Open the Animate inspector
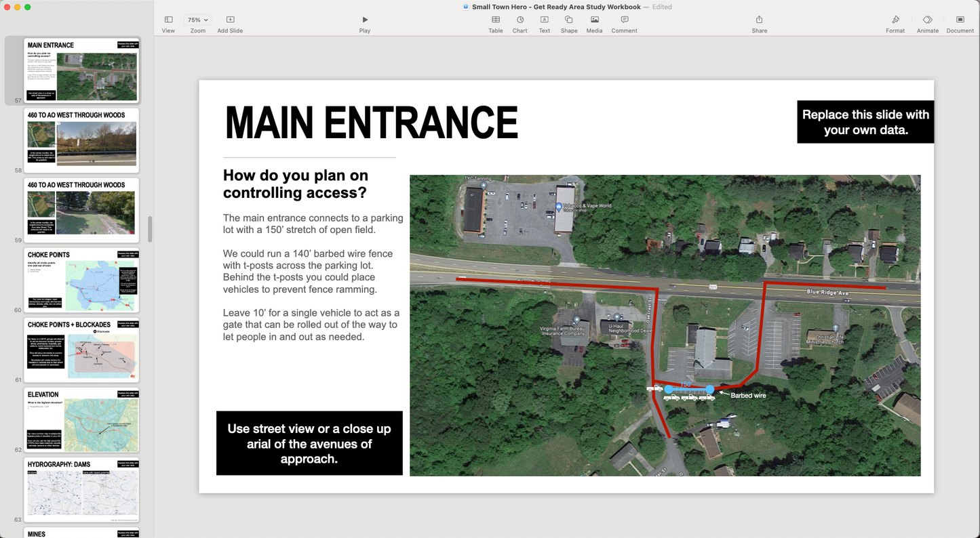980x538 pixels. click(928, 24)
